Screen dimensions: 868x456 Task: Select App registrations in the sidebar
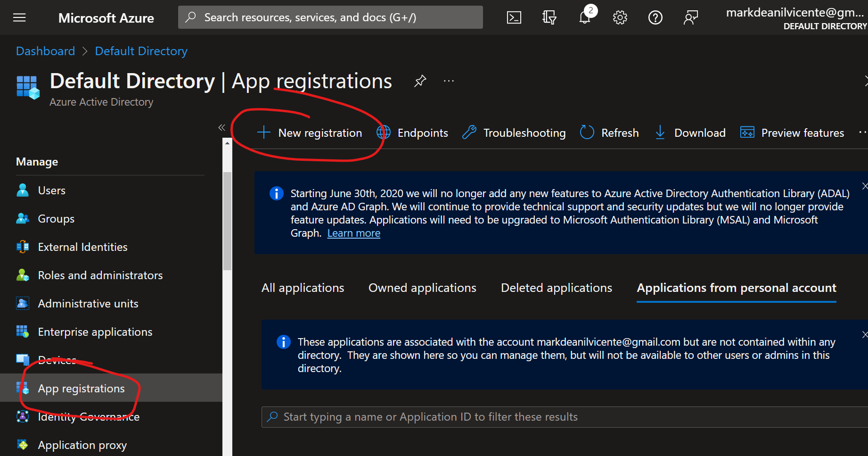coord(111,388)
